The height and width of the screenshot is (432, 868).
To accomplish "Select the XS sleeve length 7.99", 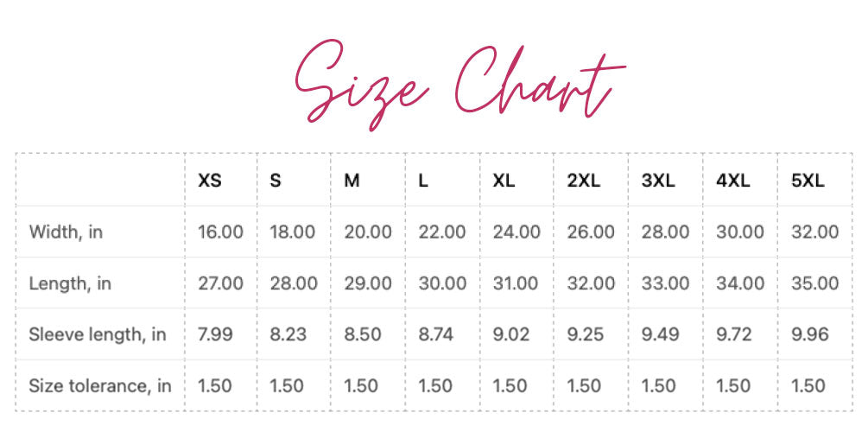I will [x=215, y=334].
